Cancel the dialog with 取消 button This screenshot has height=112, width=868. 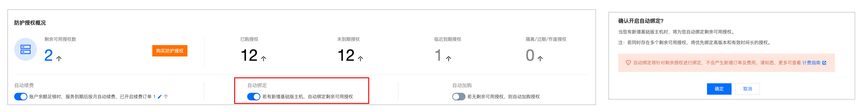click(x=747, y=89)
